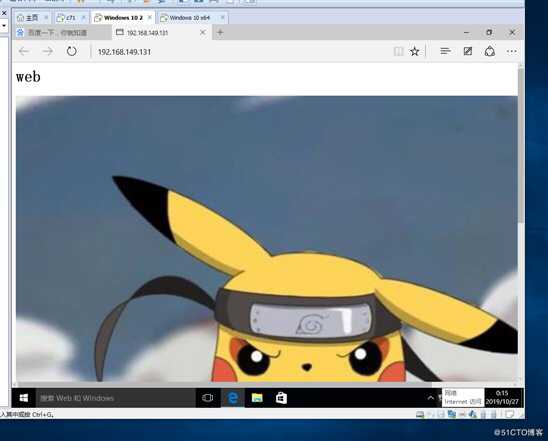The width and height of the screenshot is (548, 441).
Task: Make a web note with pen icon
Action: [x=468, y=51]
